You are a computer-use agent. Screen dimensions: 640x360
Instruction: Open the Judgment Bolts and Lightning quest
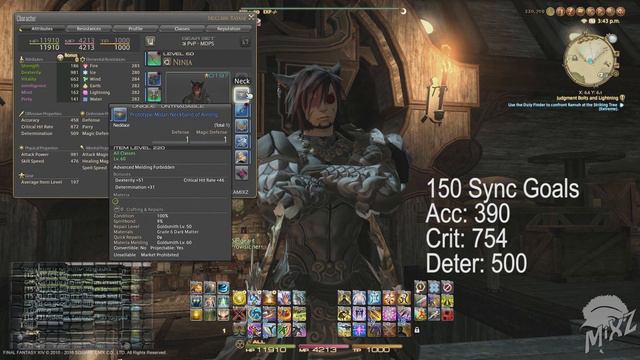click(x=587, y=98)
